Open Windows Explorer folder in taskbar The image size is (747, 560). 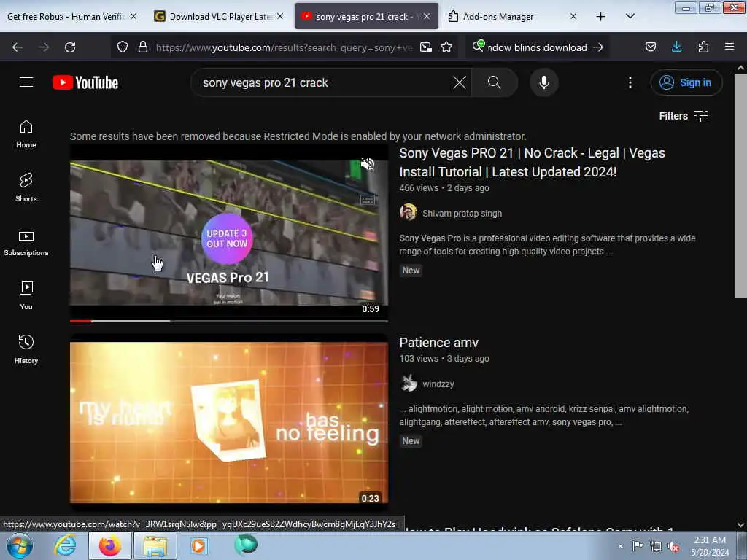pyautogui.click(x=155, y=545)
